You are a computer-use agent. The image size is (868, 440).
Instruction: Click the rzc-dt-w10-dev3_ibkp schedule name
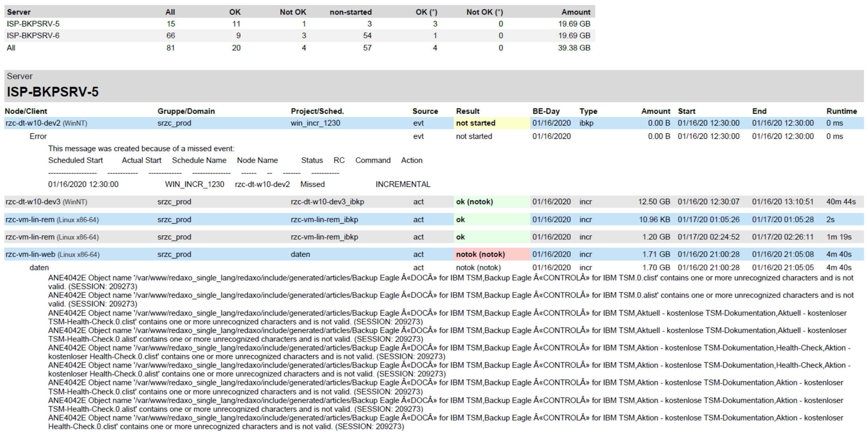point(327,202)
